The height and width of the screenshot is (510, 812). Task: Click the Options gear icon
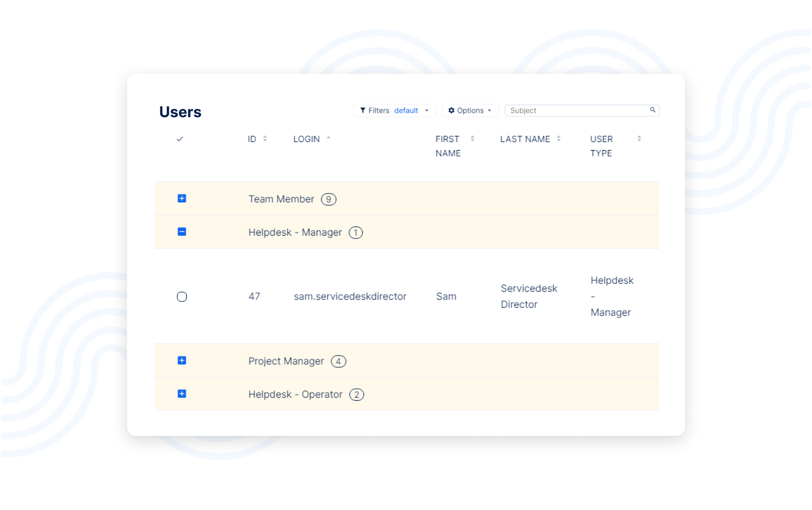[451, 110]
